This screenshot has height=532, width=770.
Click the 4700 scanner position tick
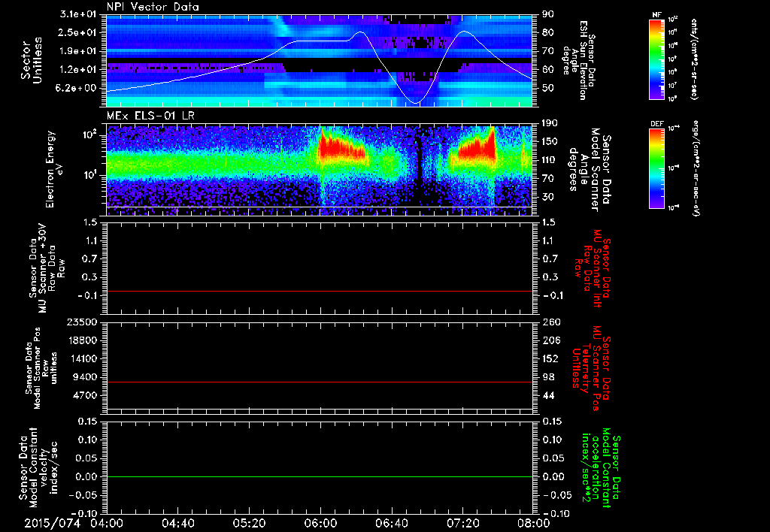pyautogui.click(x=85, y=395)
